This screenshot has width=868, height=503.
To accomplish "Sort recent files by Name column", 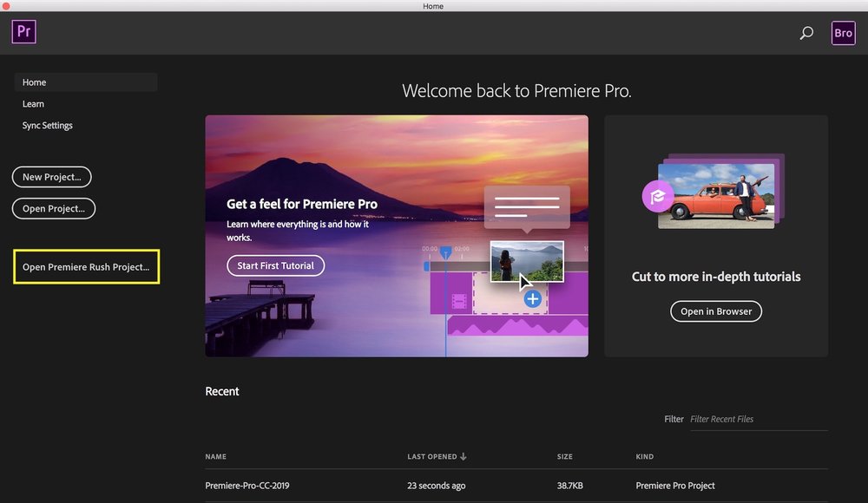I will [x=215, y=456].
